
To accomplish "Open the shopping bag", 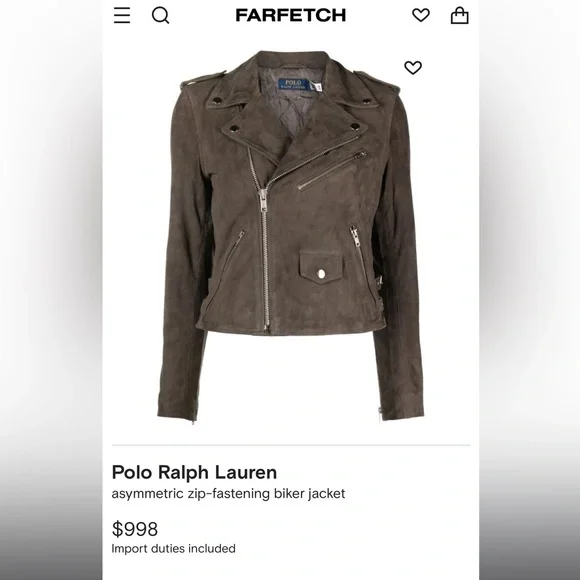I will (x=460, y=16).
